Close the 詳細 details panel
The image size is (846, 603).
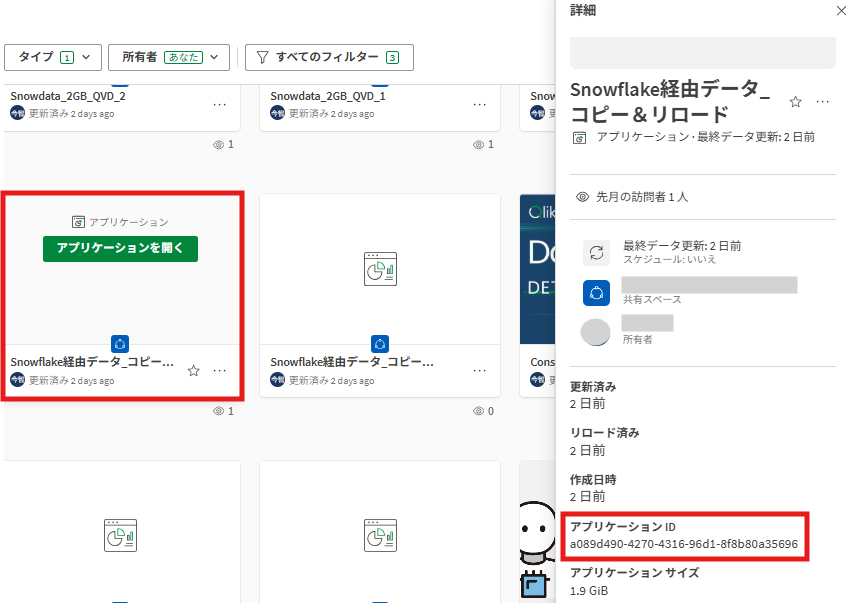click(841, 11)
